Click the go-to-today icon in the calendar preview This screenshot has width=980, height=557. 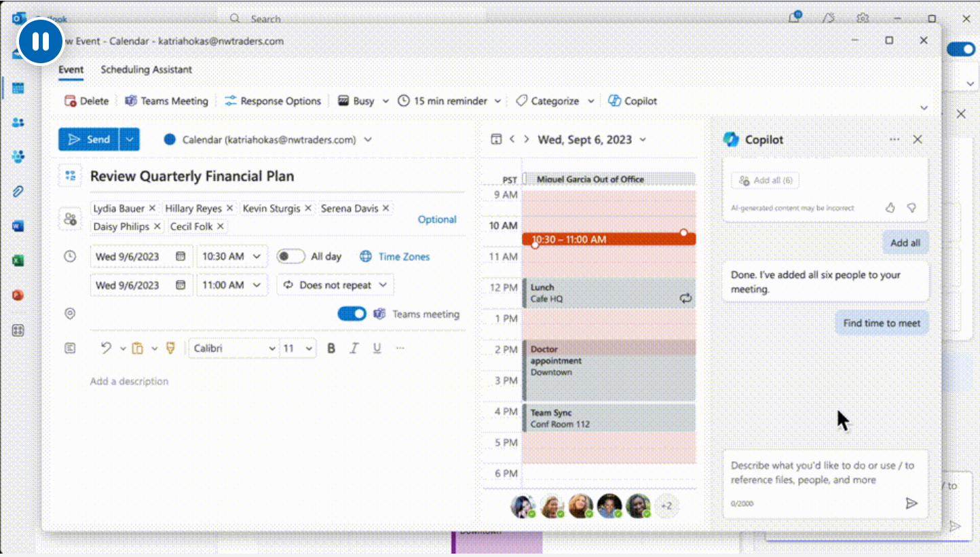[x=496, y=139]
